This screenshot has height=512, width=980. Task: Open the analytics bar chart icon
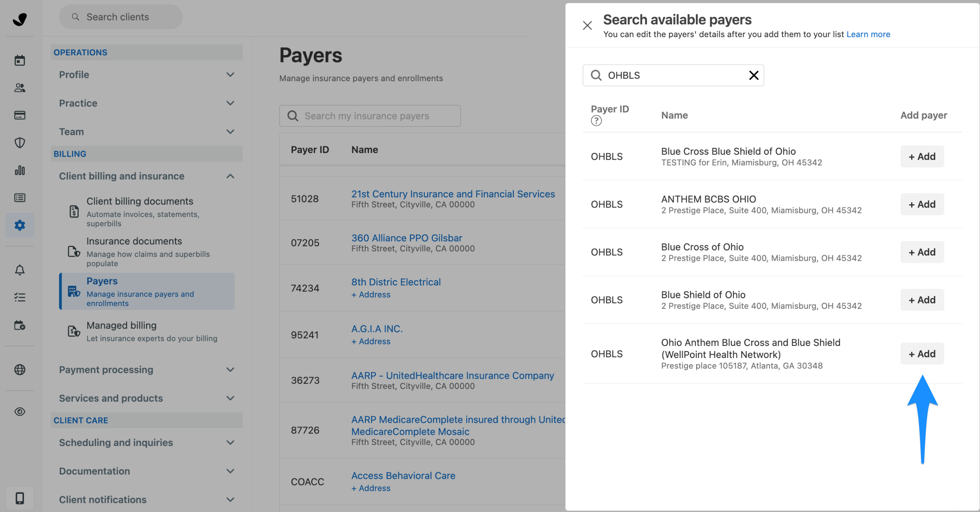click(20, 170)
